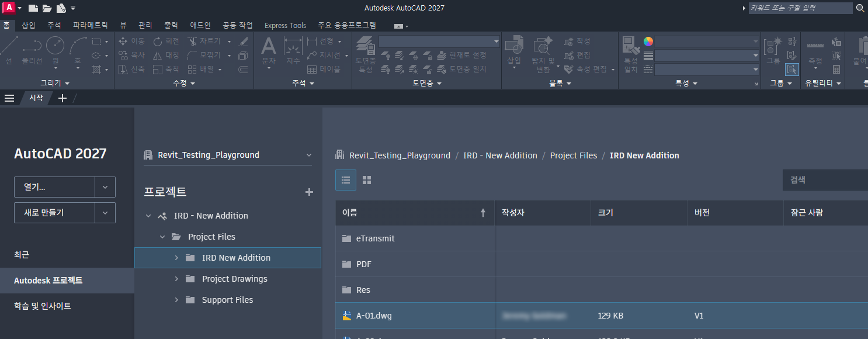Click the New file icon in Quick Access
868x339 pixels.
pos(33,8)
